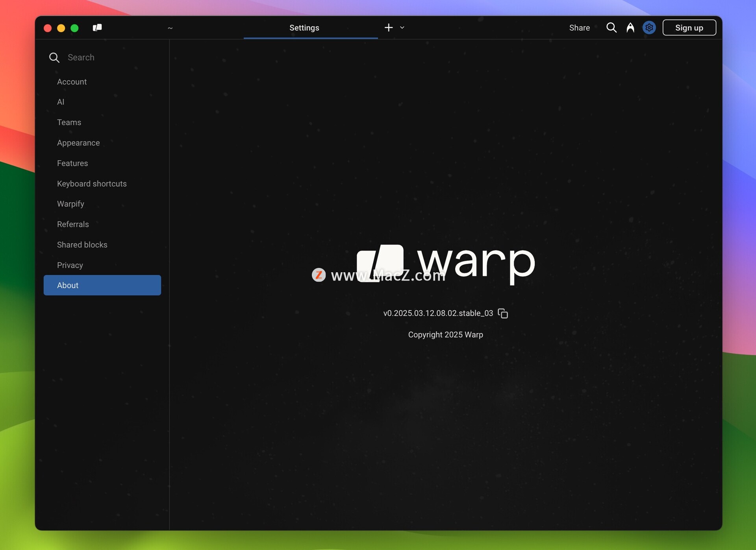Maximize the window with green button
This screenshot has height=550, width=756.
tap(74, 28)
